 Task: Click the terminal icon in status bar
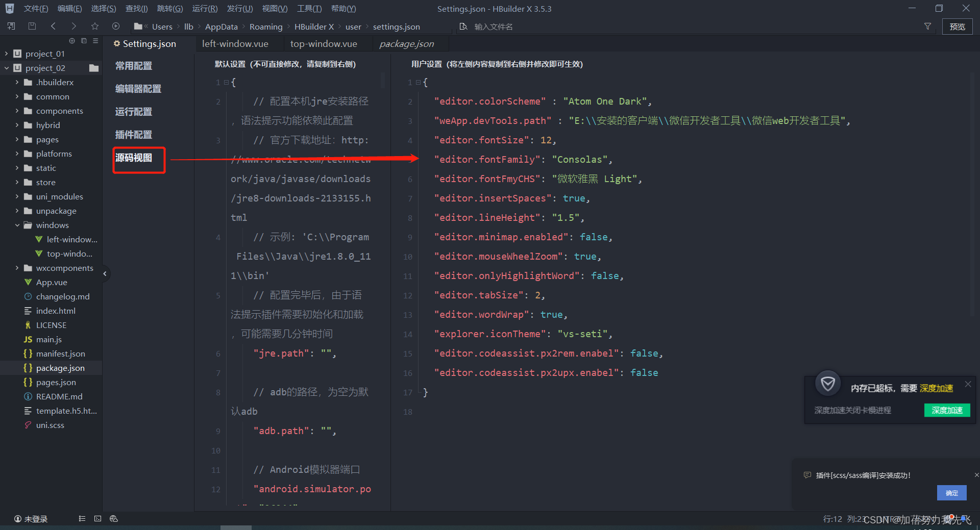click(x=97, y=518)
